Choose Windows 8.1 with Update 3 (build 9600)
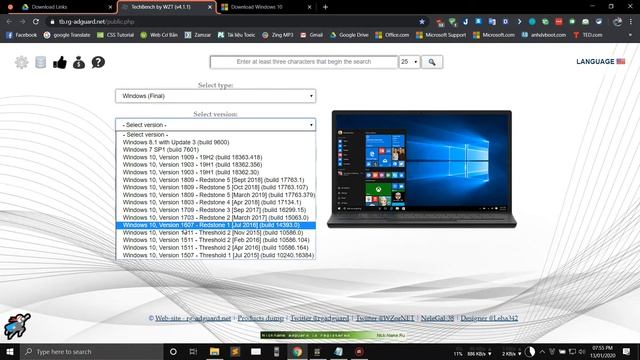Viewport: 640px width, 360px height. tap(216, 142)
